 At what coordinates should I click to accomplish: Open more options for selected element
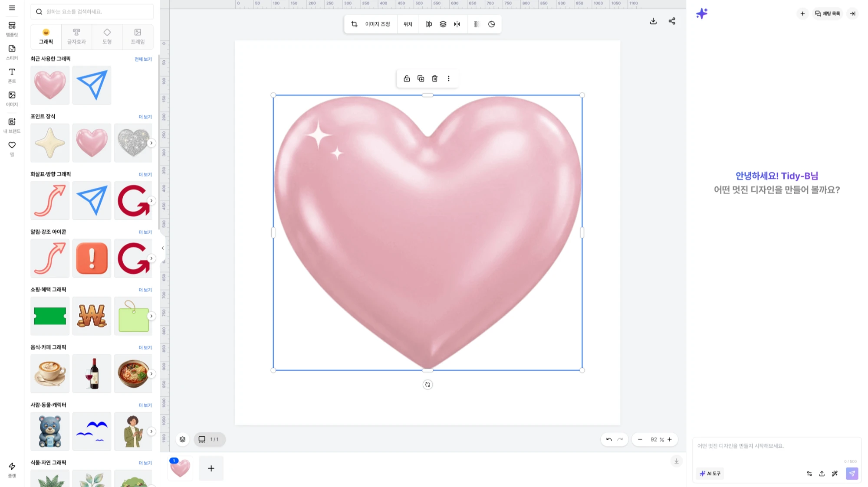point(449,78)
